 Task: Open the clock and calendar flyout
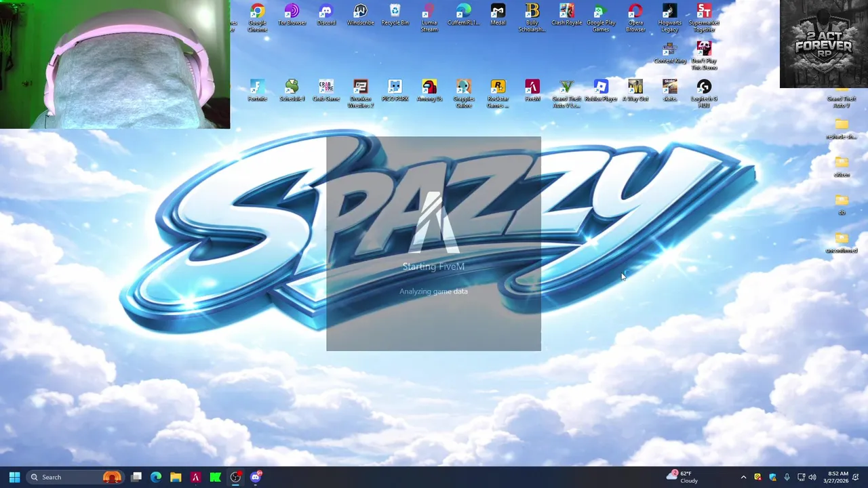click(x=835, y=477)
